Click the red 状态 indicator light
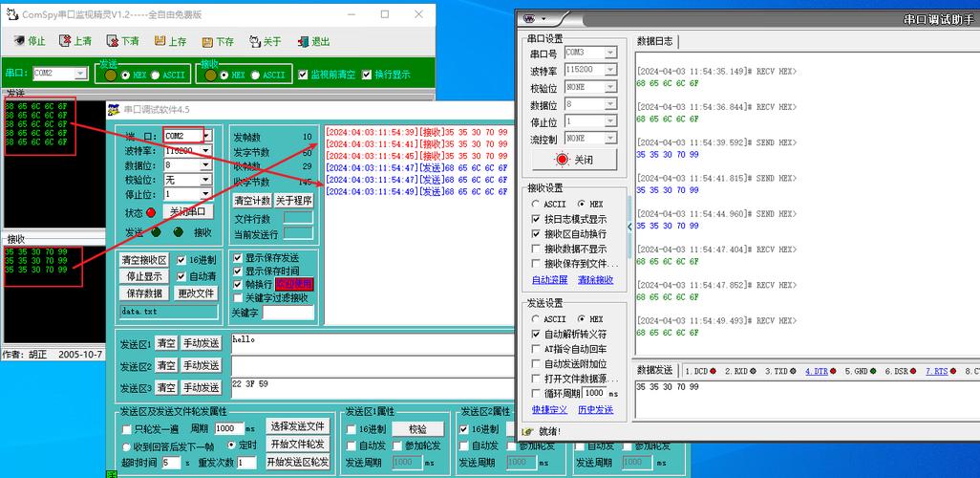This screenshot has height=478, width=980. pos(151,212)
